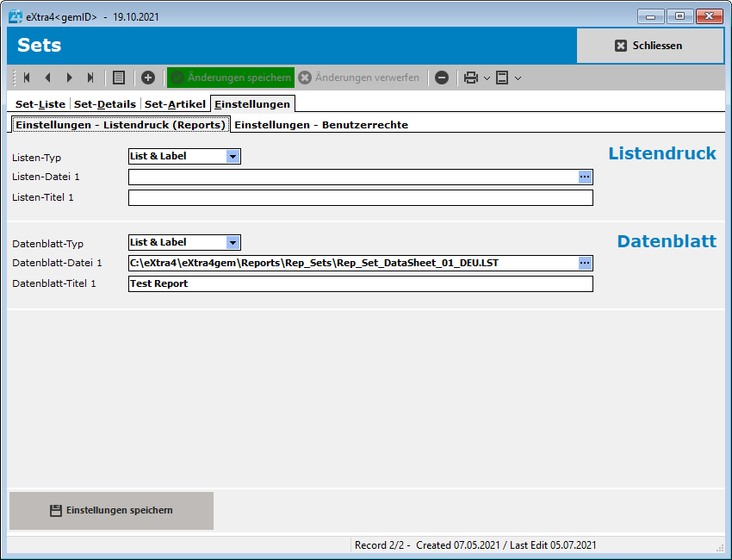
Task: Click Einstellungen speichern button
Action: coord(111,511)
